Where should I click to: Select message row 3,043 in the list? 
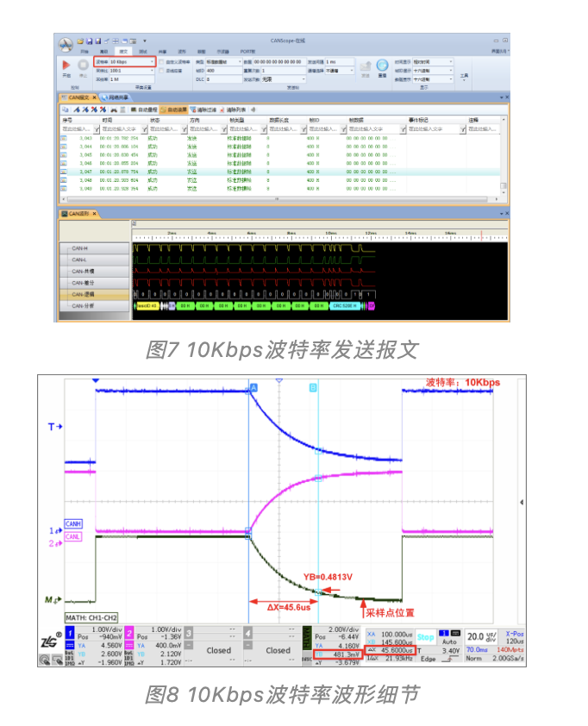(280, 138)
